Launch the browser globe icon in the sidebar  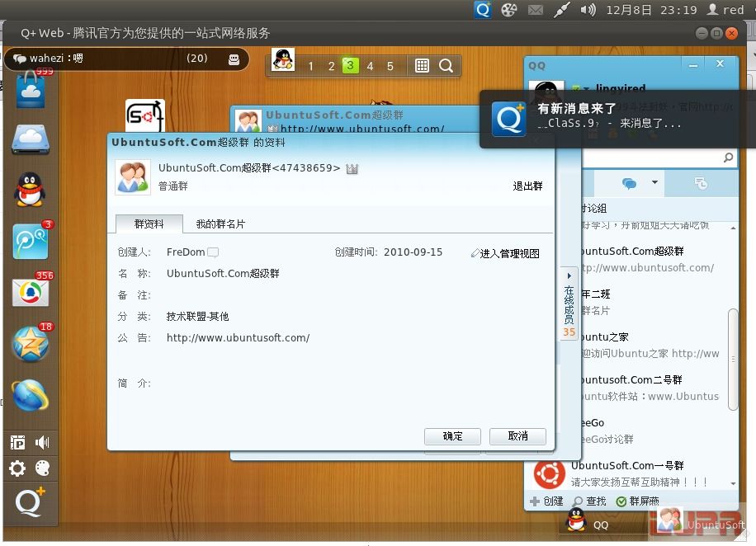31,396
